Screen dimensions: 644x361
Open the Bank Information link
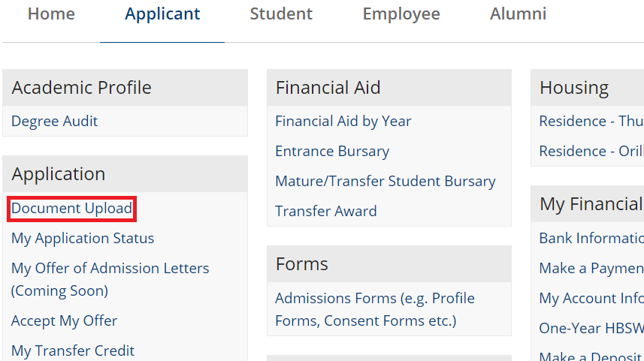click(591, 239)
